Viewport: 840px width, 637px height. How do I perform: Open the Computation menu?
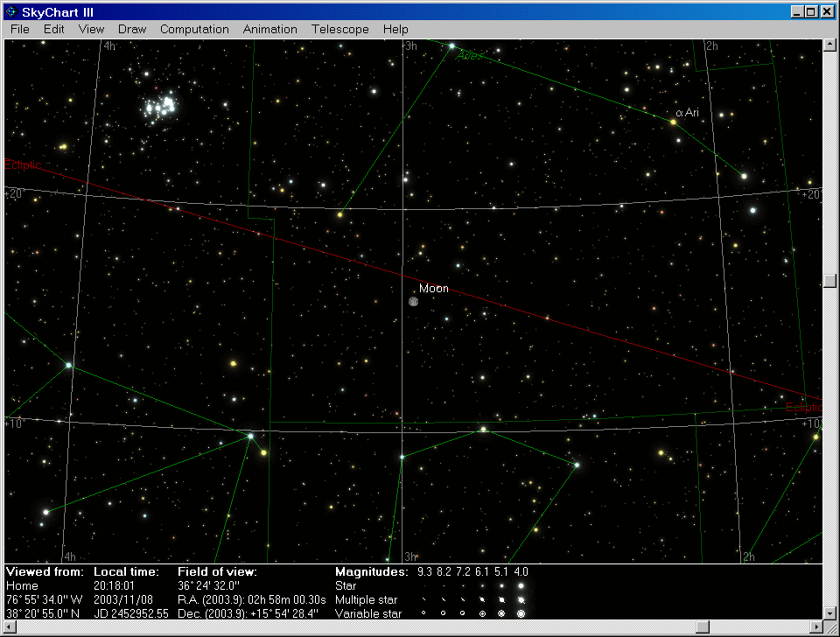[x=194, y=29]
